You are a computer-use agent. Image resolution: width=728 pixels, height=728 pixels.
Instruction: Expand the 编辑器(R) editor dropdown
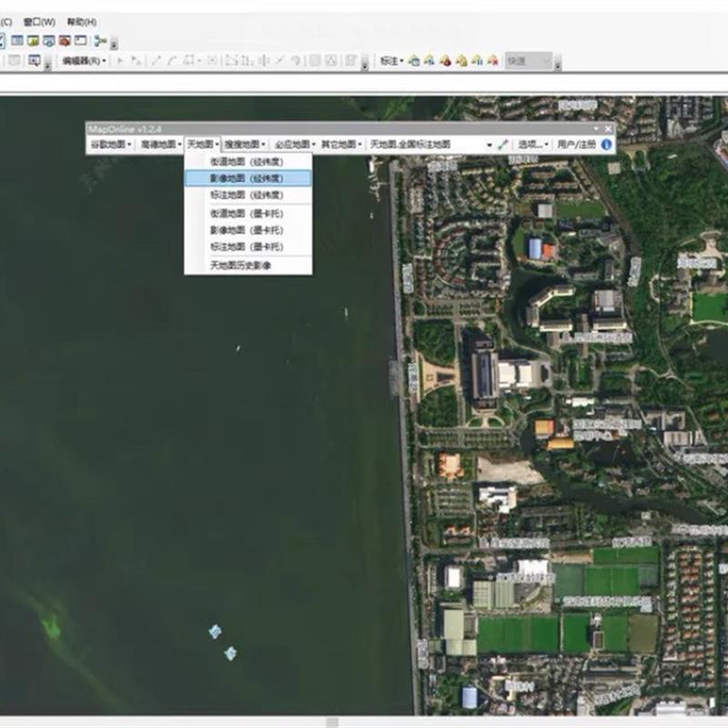(x=84, y=61)
